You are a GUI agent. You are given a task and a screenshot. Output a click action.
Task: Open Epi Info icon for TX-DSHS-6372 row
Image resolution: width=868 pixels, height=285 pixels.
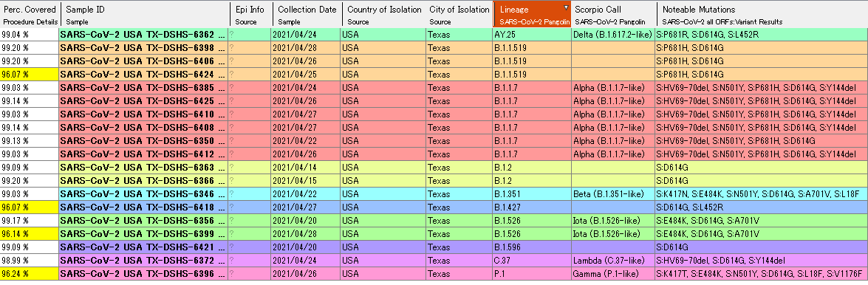(231, 260)
